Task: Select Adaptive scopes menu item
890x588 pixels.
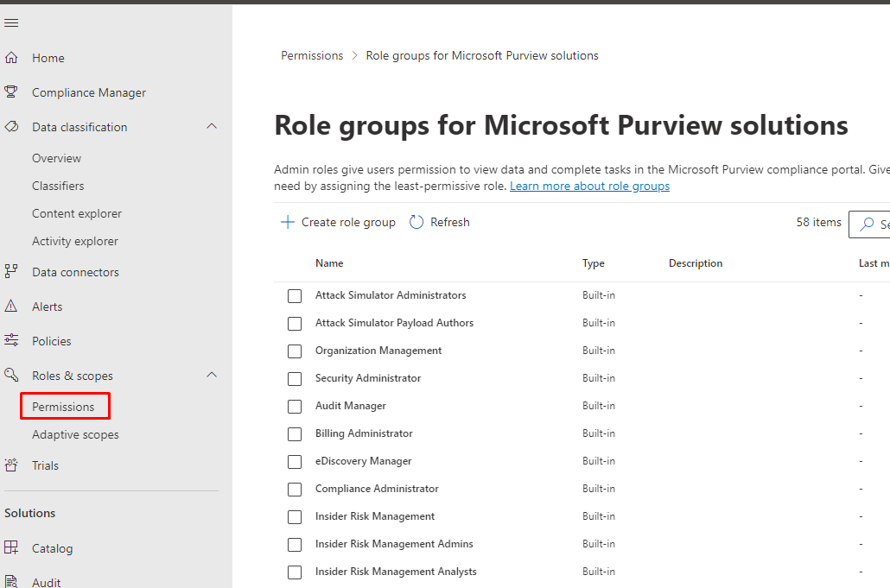Action: pyautogui.click(x=75, y=434)
